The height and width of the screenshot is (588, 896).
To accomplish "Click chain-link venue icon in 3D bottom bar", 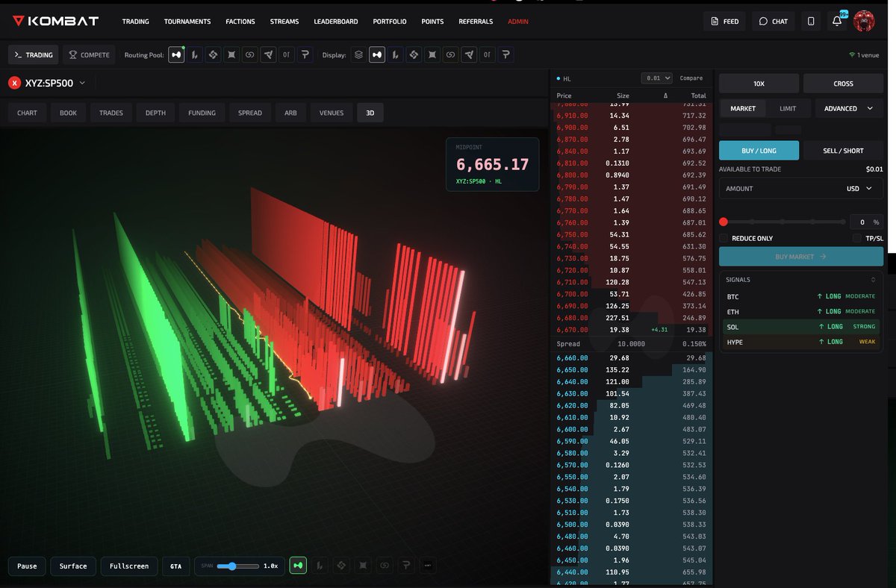I will coord(385,566).
